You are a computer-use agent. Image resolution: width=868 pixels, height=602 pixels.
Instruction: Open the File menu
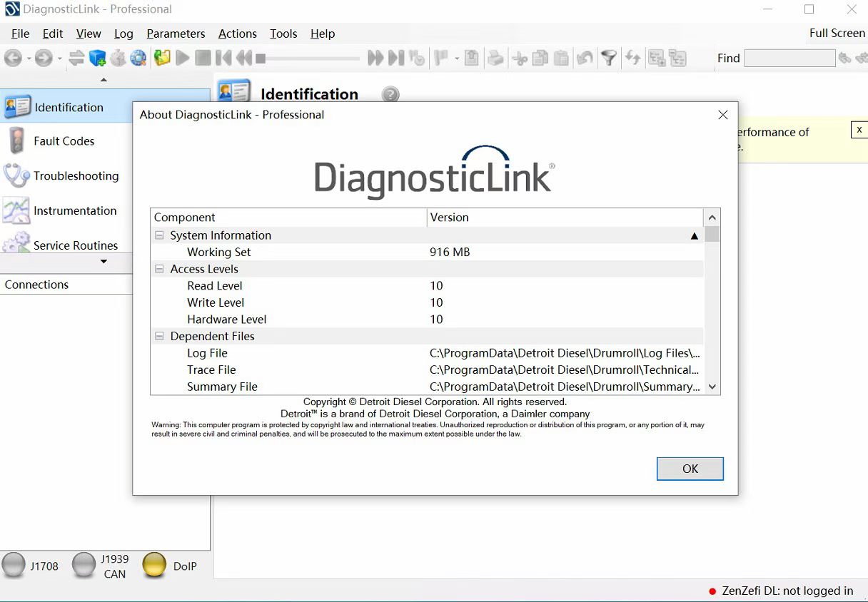click(x=21, y=34)
